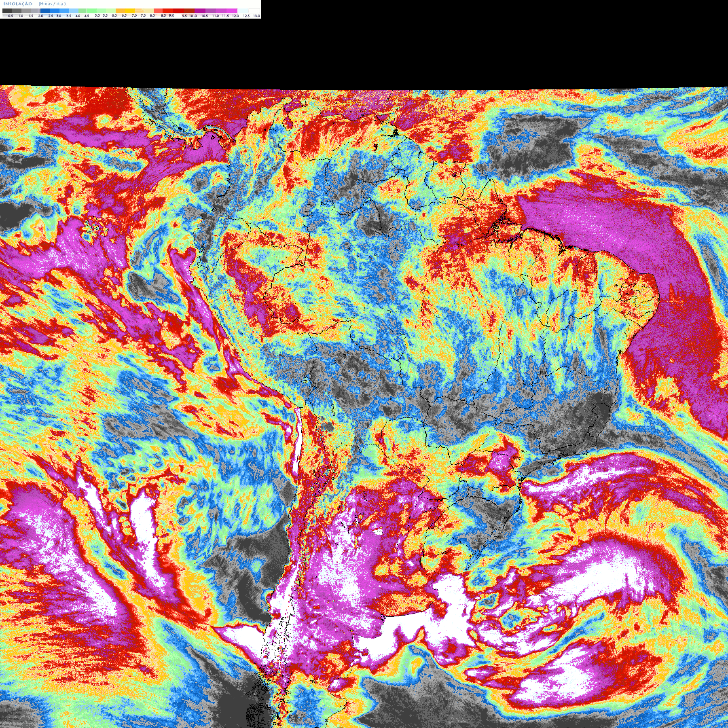The image size is (728, 728).
Task: Click the 2.0 legend value
Action: click(x=41, y=16)
